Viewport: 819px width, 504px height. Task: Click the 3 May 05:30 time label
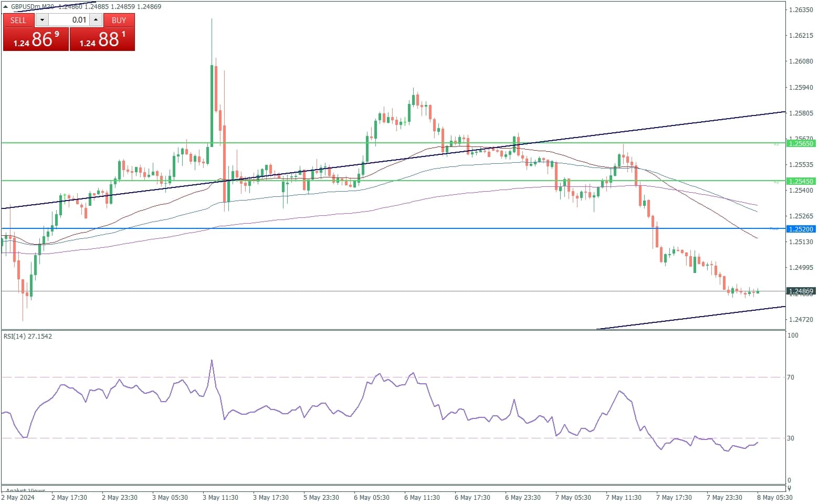170,498
